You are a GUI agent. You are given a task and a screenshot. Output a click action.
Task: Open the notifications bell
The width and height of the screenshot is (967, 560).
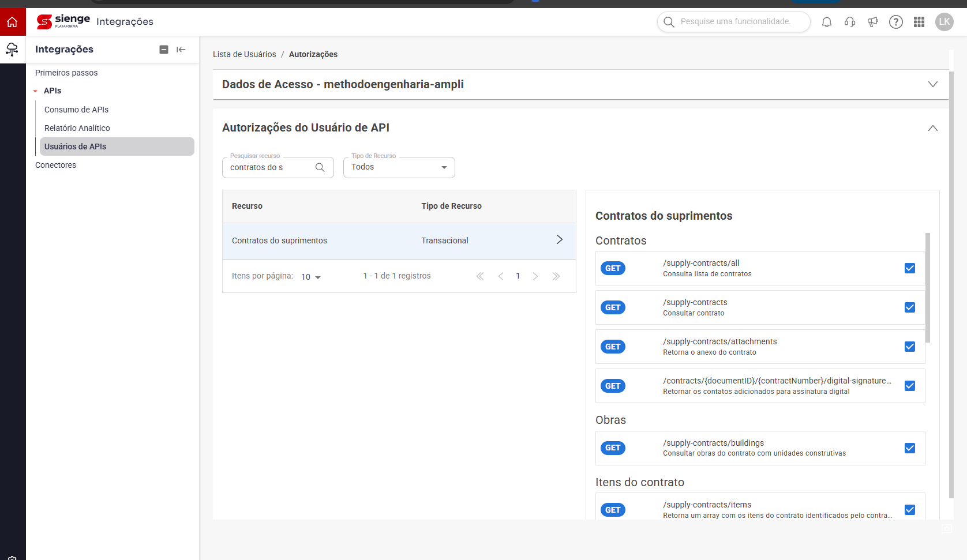coord(827,22)
